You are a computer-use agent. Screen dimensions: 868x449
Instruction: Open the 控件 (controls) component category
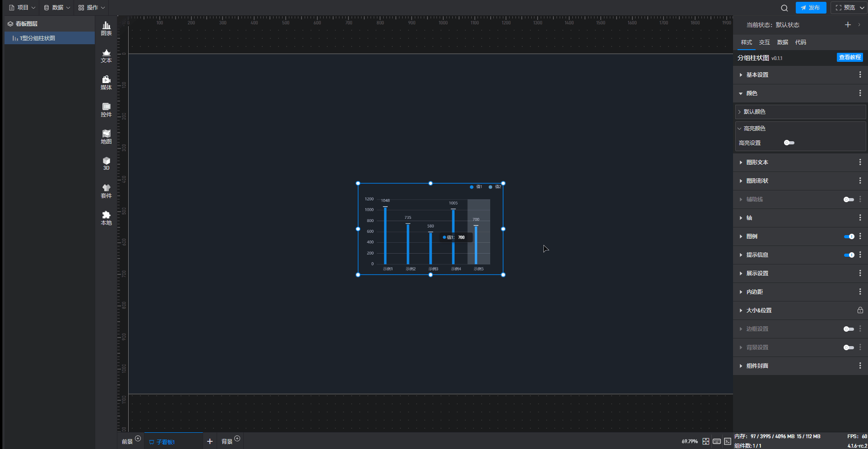click(106, 110)
